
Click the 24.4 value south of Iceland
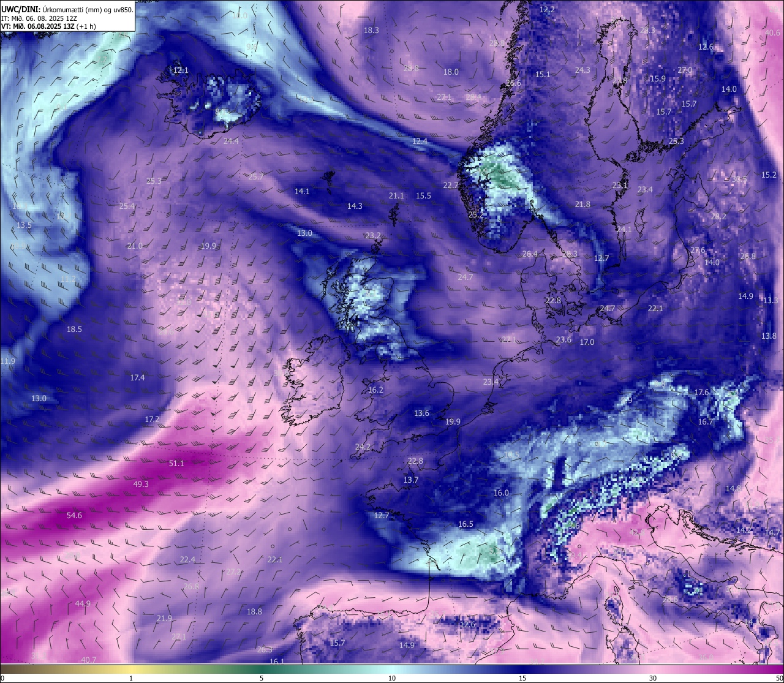232,141
